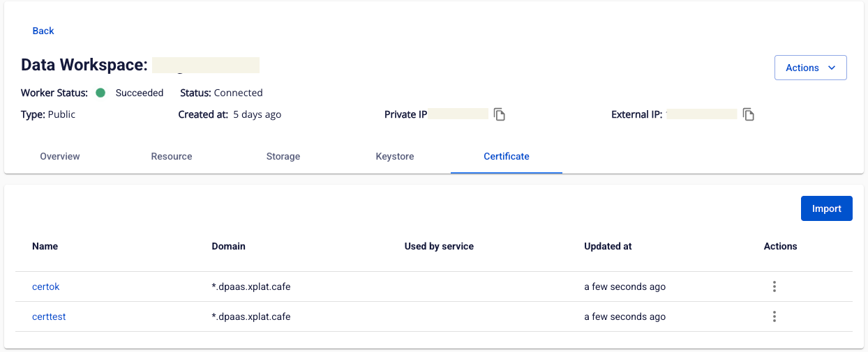
Task: Select the domain cell in certtest row
Action: [x=251, y=316]
